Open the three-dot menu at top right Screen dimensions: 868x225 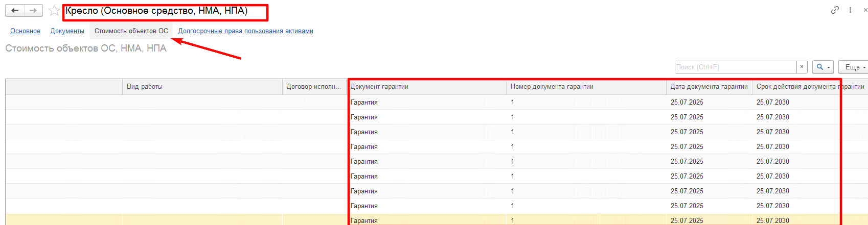[850, 10]
